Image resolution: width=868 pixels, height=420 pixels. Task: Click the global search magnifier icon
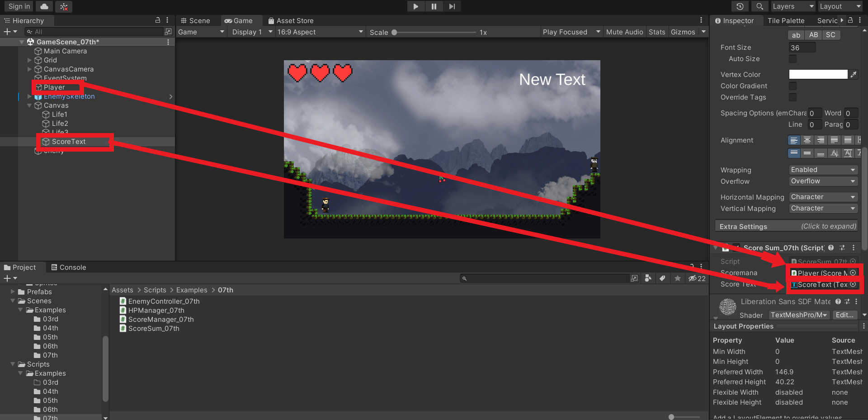click(x=759, y=6)
